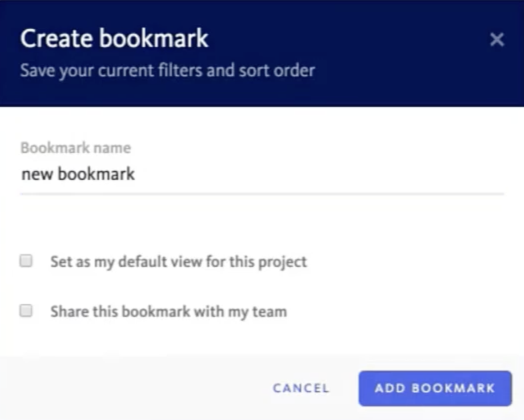Tick the Share this bookmark checkbox
The width and height of the screenshot is (524, 420).
[x=26, y=311]
